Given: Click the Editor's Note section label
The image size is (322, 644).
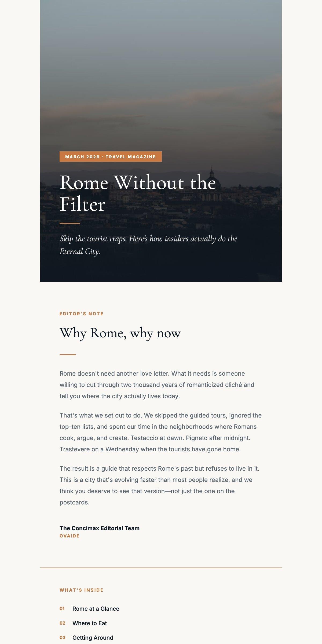Looking at the screenshot, I should 82,314.
